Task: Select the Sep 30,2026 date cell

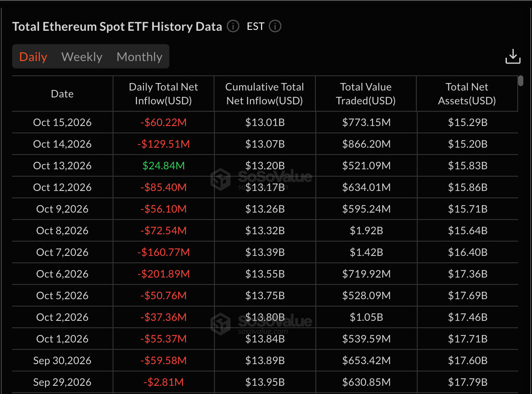Action: [62, 361]
